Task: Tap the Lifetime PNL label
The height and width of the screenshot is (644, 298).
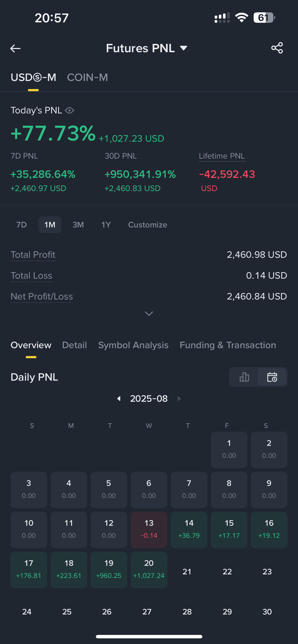Action: pyautogui.click(x=222, y=156)
